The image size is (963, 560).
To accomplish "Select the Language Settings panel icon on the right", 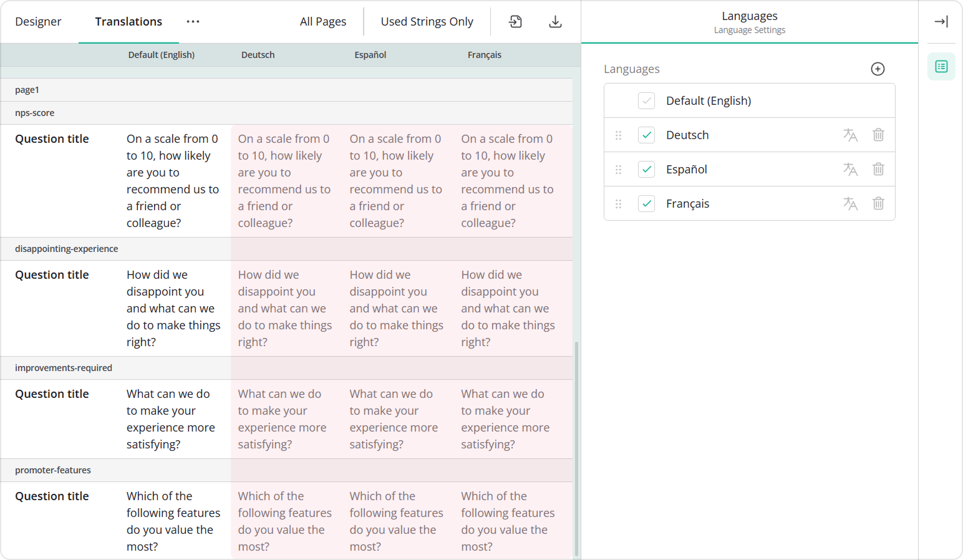I will click(x=941, y=66).
